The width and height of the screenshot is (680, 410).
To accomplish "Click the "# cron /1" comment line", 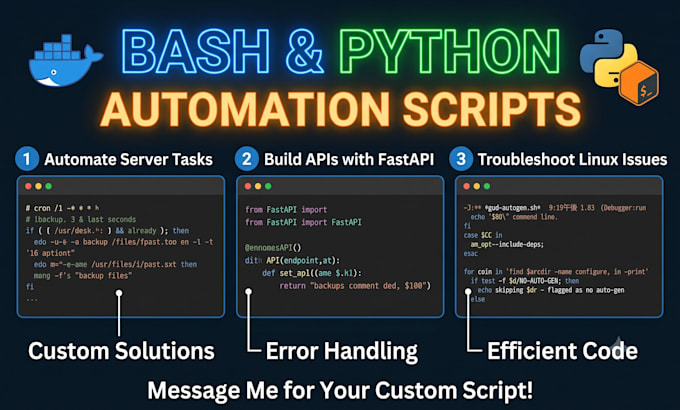I will pos(62,208).
